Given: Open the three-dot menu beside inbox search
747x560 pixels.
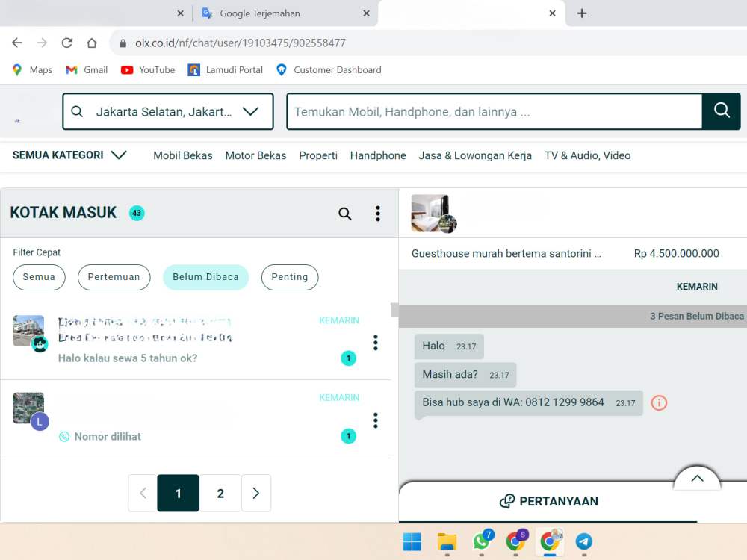Looking at the screenshot, I should coord(378,214).
